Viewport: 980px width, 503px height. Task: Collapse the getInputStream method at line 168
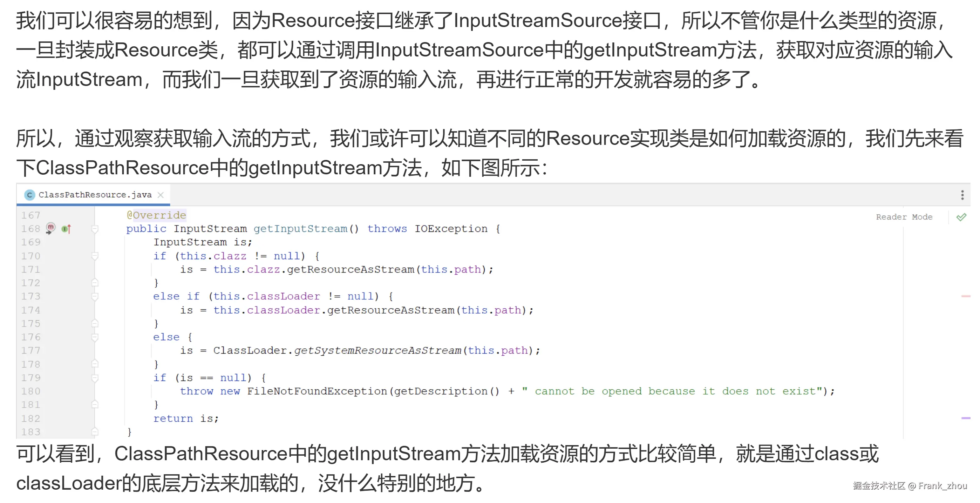(95, 229)
